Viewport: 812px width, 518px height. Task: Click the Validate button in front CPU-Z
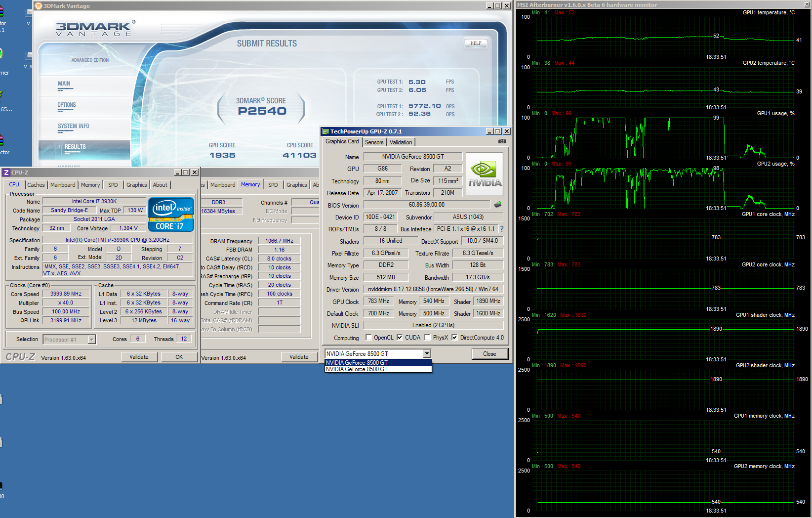click(x=139, y=357)
